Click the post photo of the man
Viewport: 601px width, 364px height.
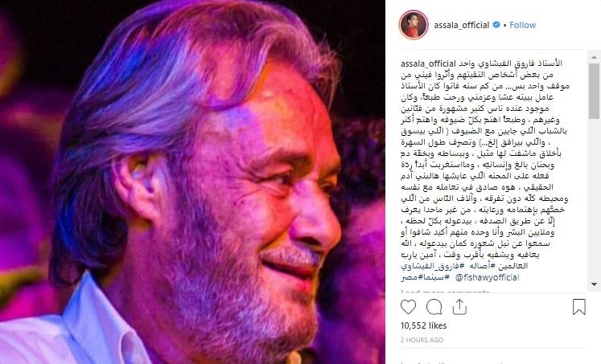pos(192,182)
